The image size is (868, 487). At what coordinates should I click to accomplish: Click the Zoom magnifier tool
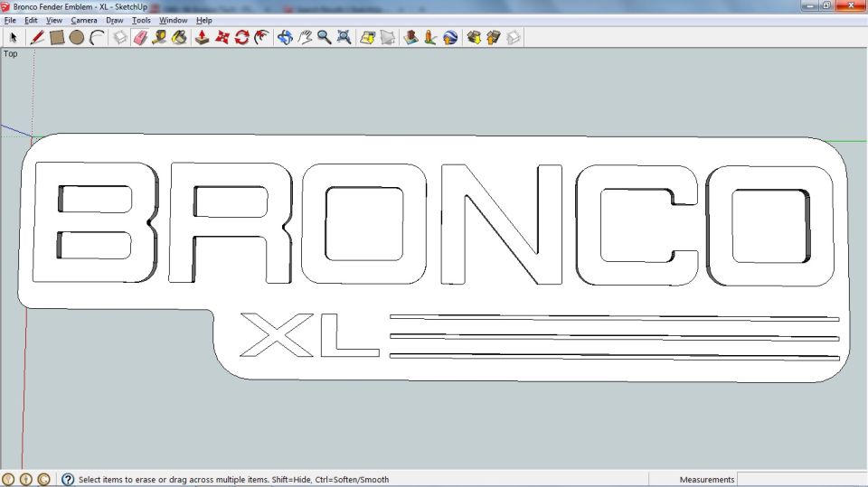[x=324, y=38]
